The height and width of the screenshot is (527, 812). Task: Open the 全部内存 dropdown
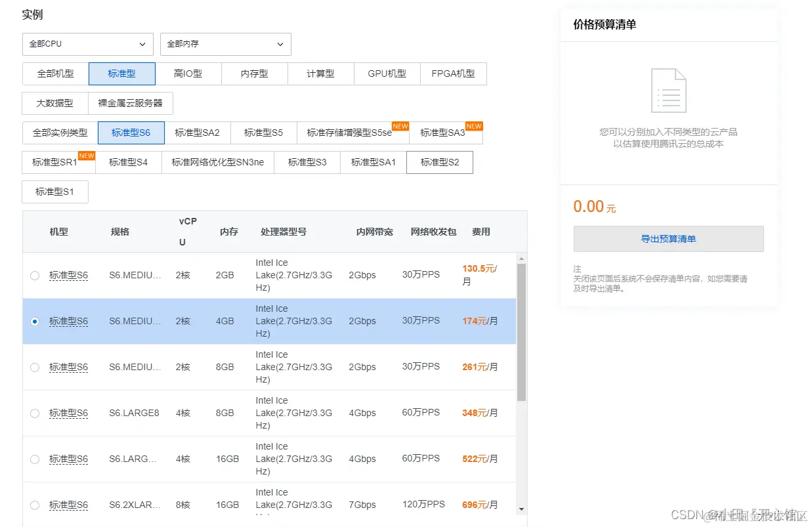pyautogui.click(x=225, y=44)
